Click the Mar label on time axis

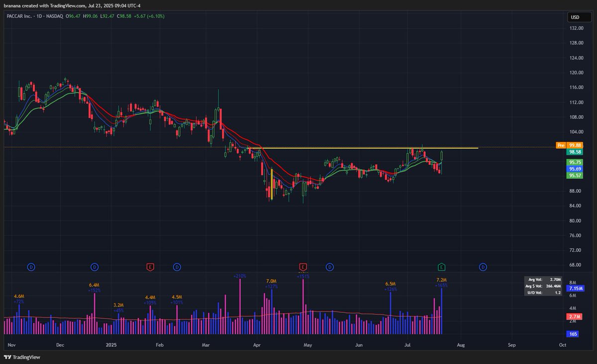tap(206, 344)
